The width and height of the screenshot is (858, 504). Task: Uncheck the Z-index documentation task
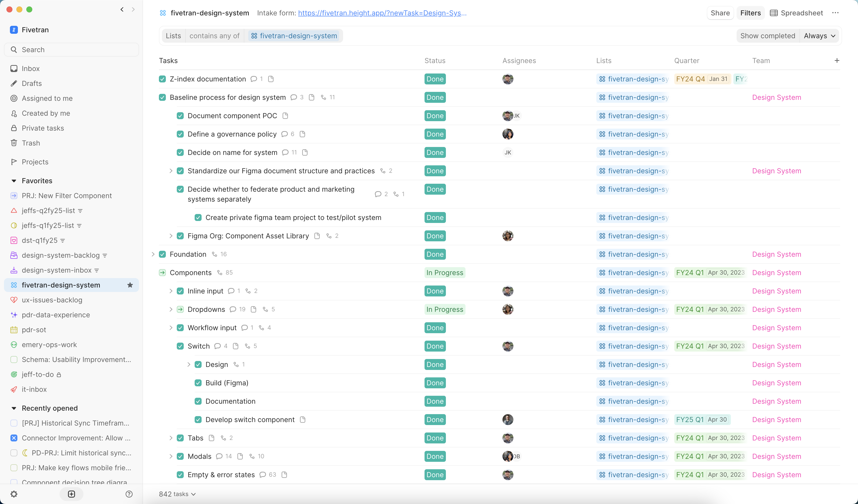[x=162, y=79]
